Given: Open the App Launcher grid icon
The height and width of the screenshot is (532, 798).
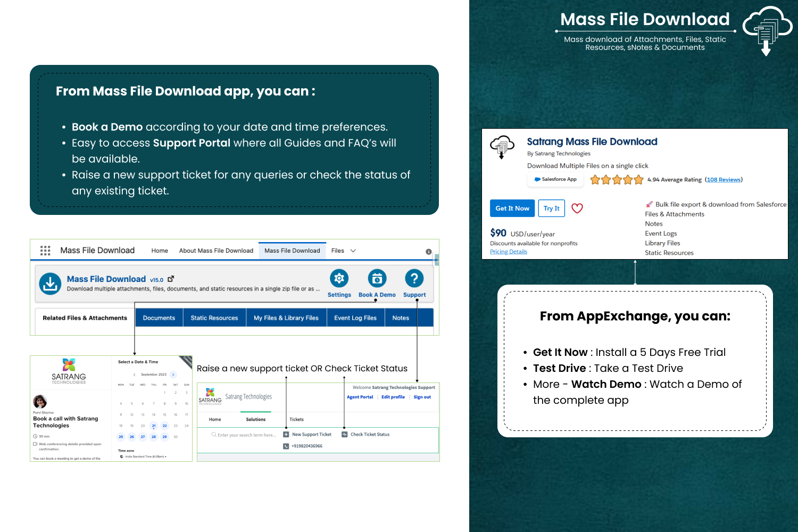Looking at the screenshot, I should (45, 251).
